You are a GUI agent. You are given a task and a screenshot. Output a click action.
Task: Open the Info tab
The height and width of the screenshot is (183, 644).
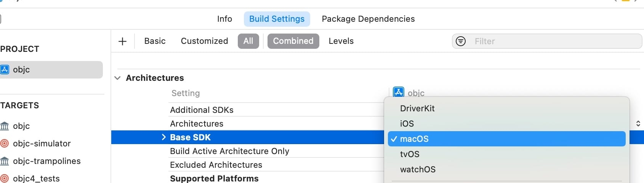coord(224,19)
